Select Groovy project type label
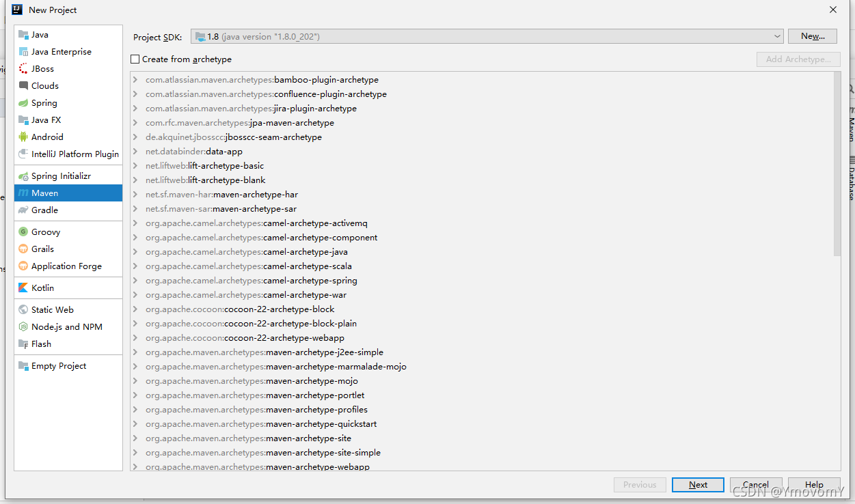The image size is (855, 504). tap(46, 232)
